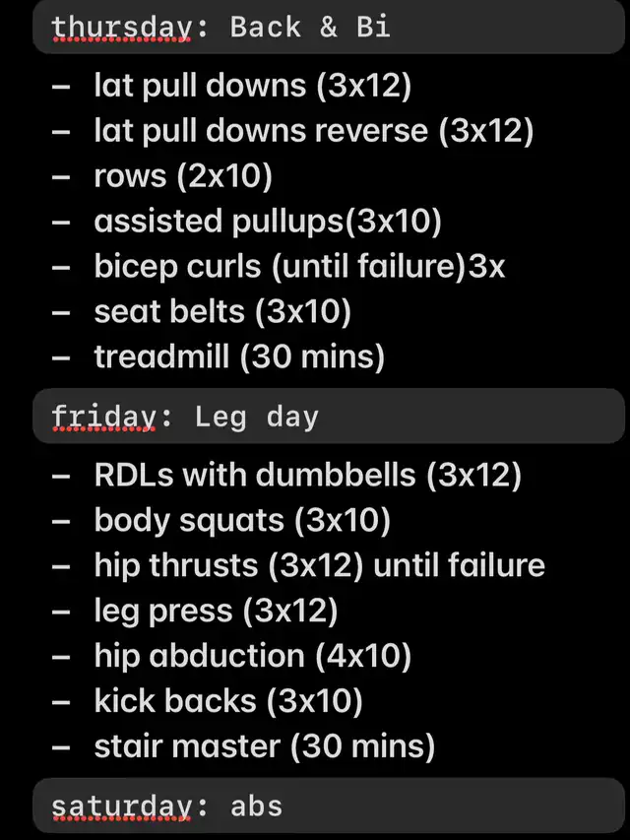
Task: Place cursor on Leg day heading text
Action: (x=257, y=417)
